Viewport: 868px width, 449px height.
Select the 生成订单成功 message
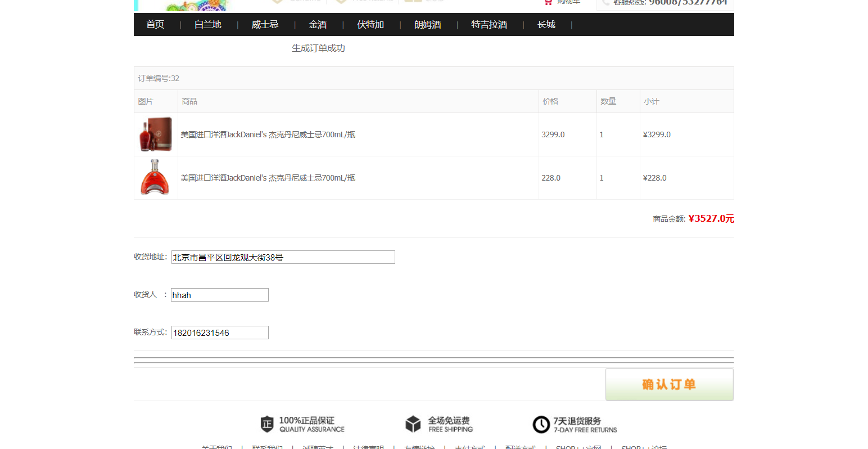318,48
